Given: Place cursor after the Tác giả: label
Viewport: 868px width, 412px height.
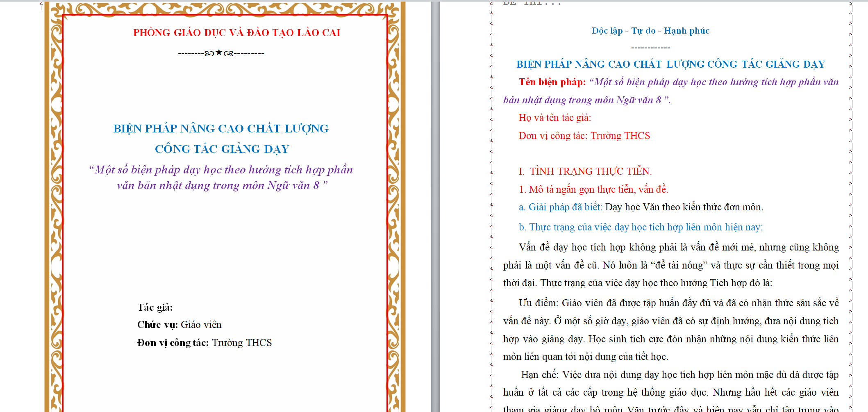Looking at the screenshot, I should click(174, 308).
